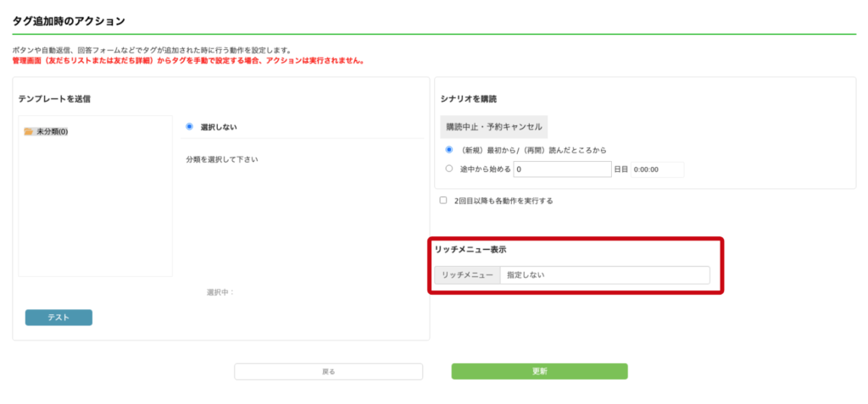Click the リッチメニュー表示 section heading
868x404 pixels.
pyautogui.click(x=471, y=250)
